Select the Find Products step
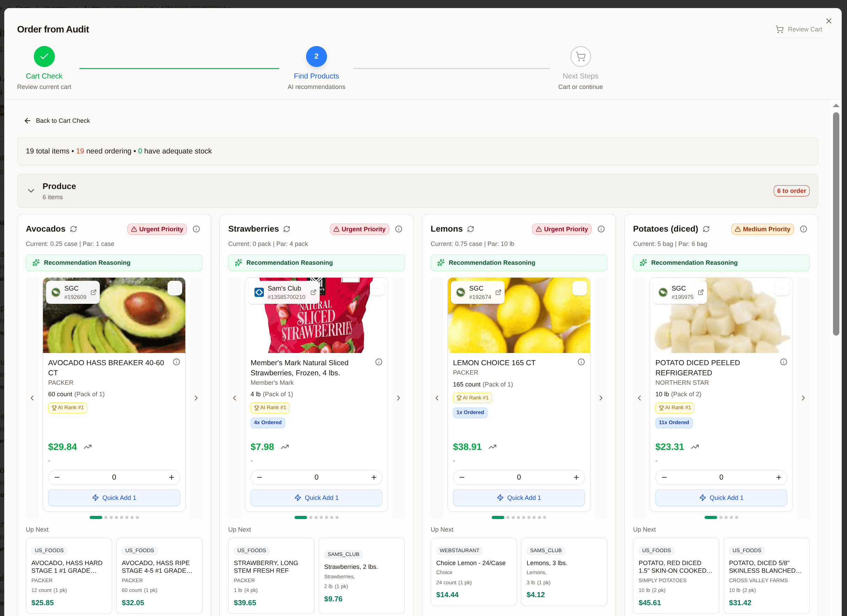Viewport: 847px width, 616px height. click(316, 57)
